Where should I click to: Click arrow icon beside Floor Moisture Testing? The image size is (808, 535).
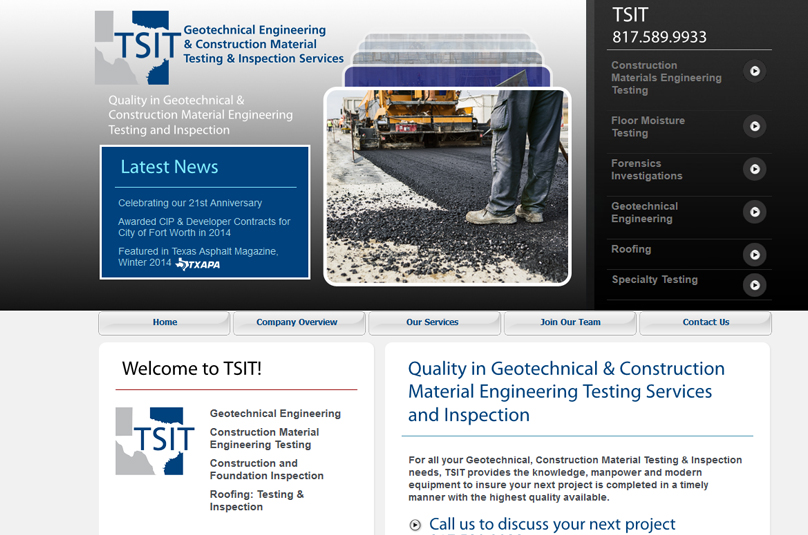point(754,126)
